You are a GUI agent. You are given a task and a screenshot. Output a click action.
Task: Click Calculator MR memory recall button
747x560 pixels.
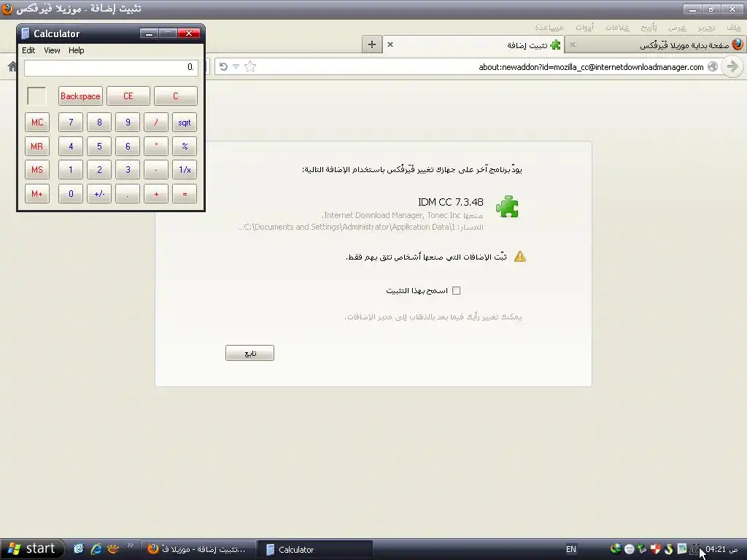coord(37,146)
